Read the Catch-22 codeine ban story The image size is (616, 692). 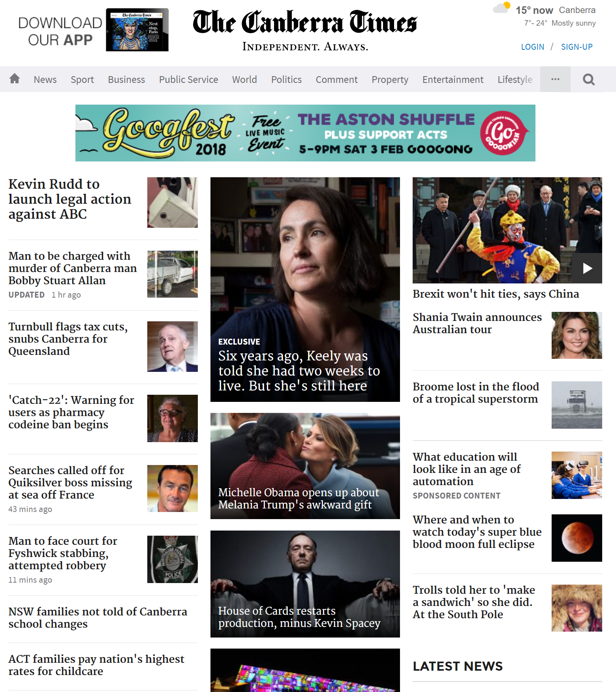click(x=71, y=412)
